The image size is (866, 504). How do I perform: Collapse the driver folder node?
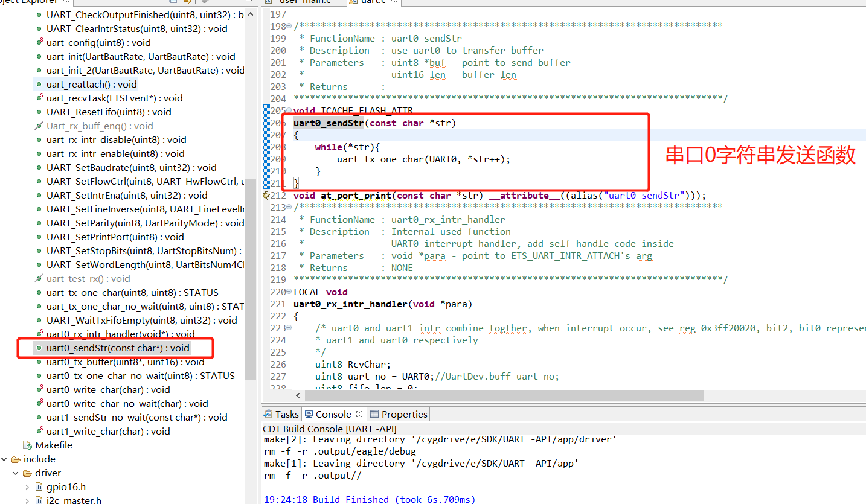[x=16, y=473]
